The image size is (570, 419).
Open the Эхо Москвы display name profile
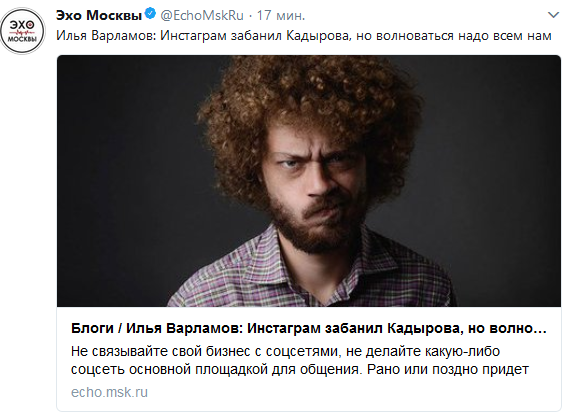[x=99, y=15]
